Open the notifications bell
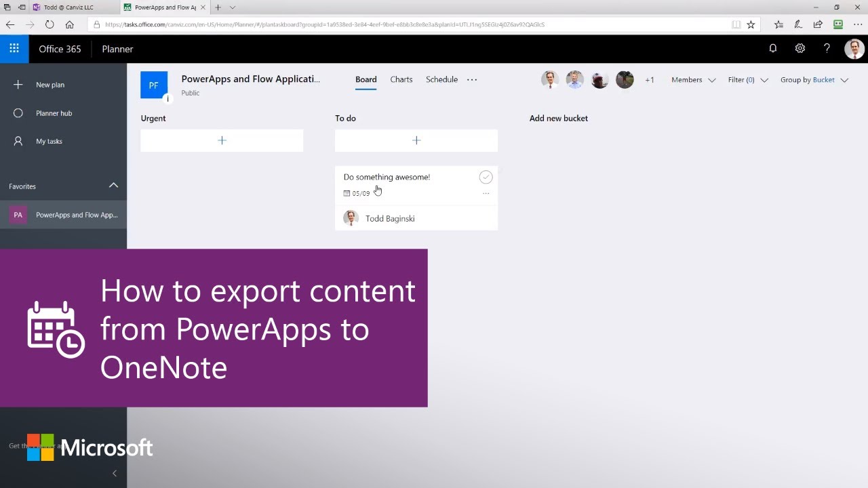 [x=773, y=48]
